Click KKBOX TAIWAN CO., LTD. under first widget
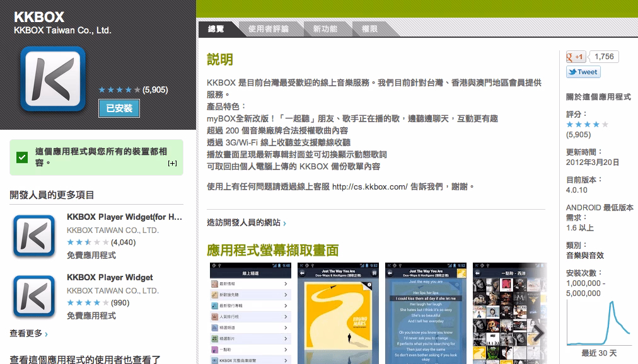 coord(113,230)
